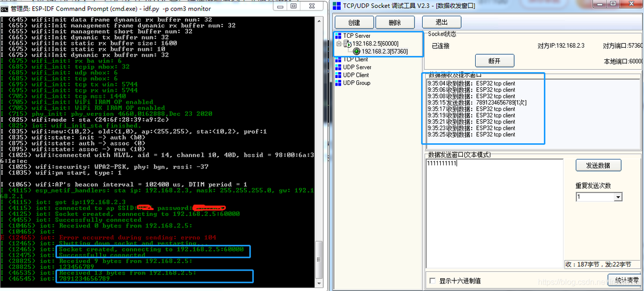The width and height of the screenshot is (644, 291).
Task: Click the 9:35:04 收到数据 log line
Action: pos(471,83)
